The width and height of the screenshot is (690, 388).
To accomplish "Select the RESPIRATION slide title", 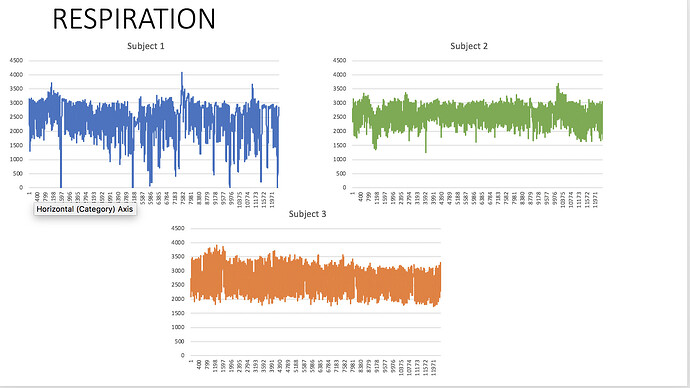I will (x=134, y=19).
